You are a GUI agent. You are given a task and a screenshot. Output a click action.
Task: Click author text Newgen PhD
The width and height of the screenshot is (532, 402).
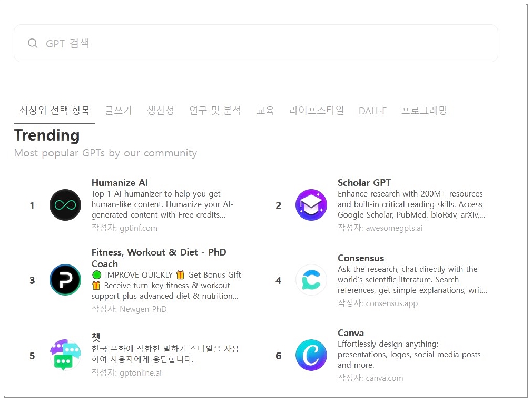(143, 309)
